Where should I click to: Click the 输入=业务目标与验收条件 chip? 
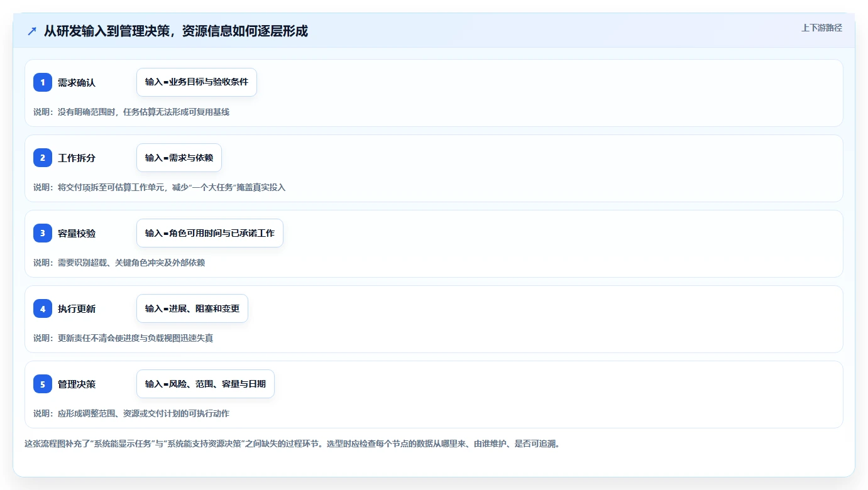tap(197, 82)
